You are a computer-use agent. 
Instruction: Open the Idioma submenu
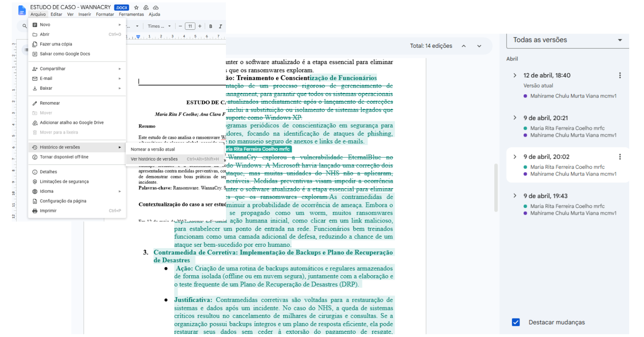pos(77,191)
